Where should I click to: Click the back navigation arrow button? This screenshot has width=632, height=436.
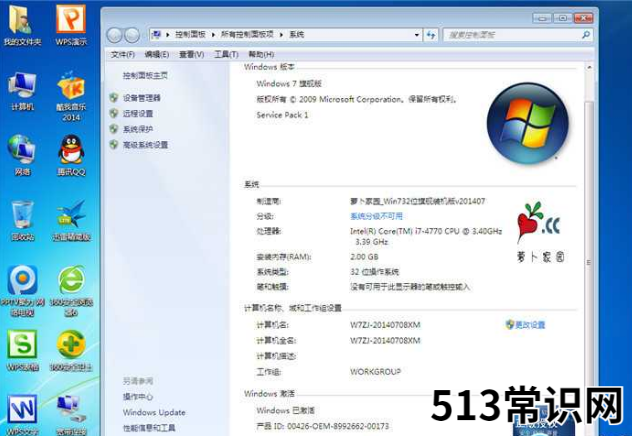point(114,35)
